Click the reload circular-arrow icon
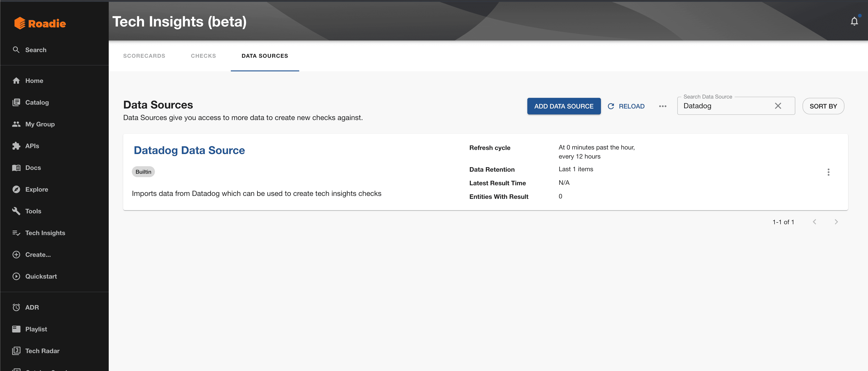 [610, 106]
